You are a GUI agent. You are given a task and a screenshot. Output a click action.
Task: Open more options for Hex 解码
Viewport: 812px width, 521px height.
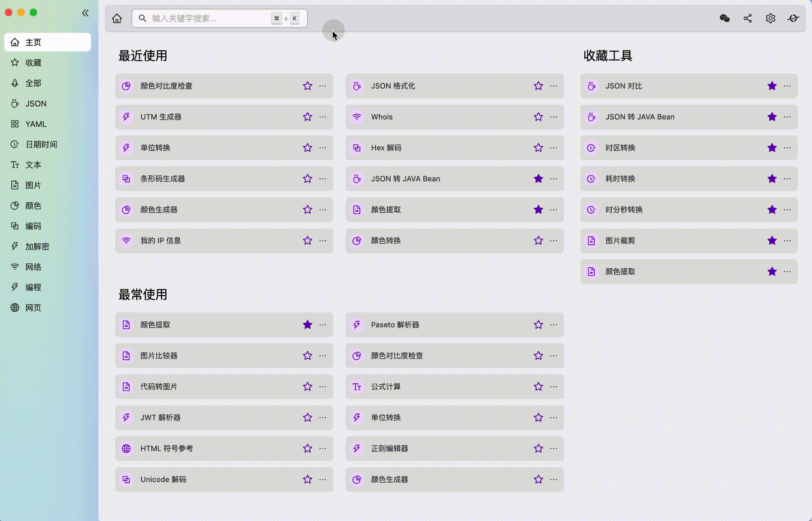(x=554, y=148)
